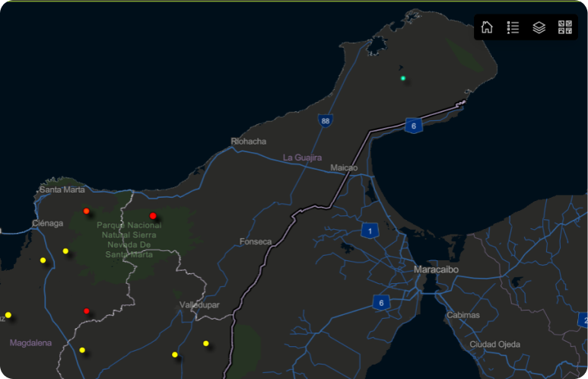Open the Legend list panel
The width and height of the screenshot is (588, 379).
click(513, 27)
